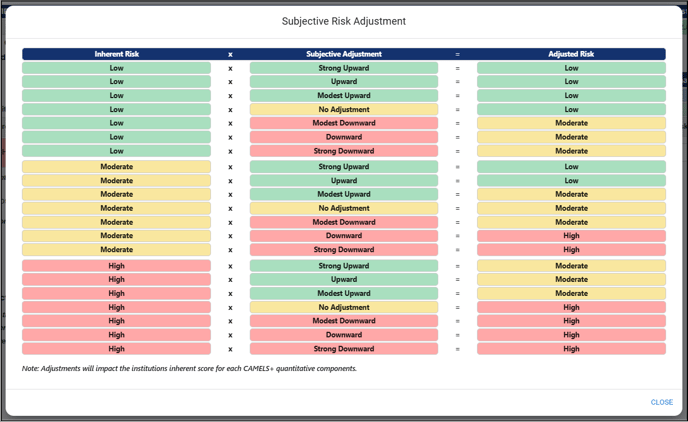Click the Inherent Risk column header

click(x=117, y=54)
